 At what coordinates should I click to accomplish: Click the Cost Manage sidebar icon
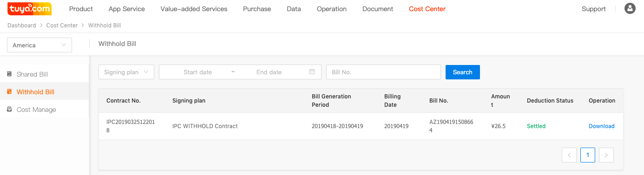(9, 110)
